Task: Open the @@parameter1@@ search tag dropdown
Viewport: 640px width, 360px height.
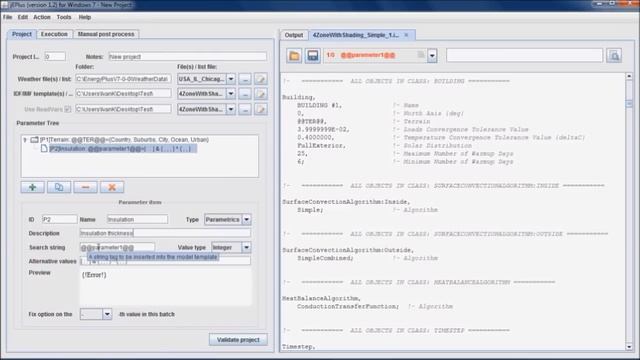Action: pos(432,56)
